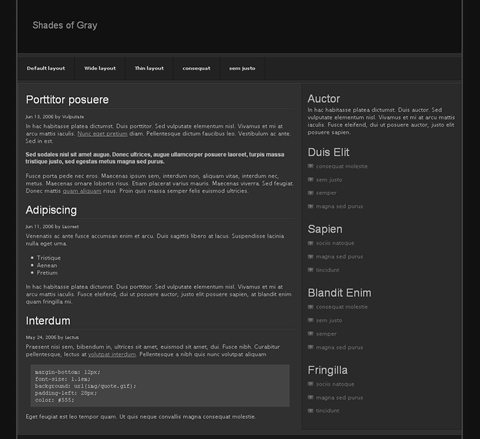Screen dimensions: 480x439
Task: Open author Vulputate's link
Action: point(73,117)
